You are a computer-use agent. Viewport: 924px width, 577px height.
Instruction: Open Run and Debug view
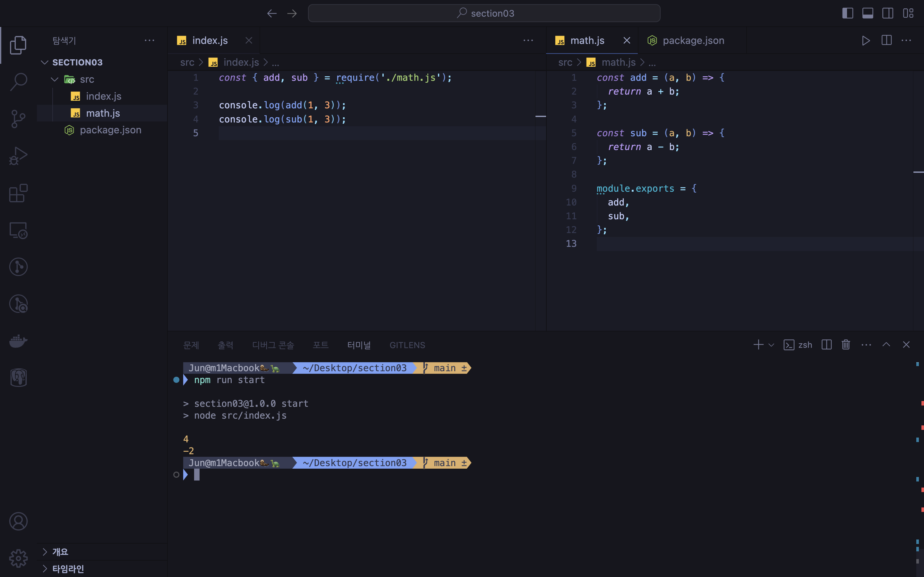[18, 156]
